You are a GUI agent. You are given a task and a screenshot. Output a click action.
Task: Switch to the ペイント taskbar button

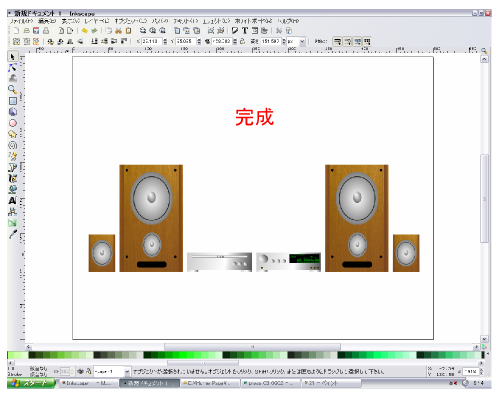tap(331, 383)
